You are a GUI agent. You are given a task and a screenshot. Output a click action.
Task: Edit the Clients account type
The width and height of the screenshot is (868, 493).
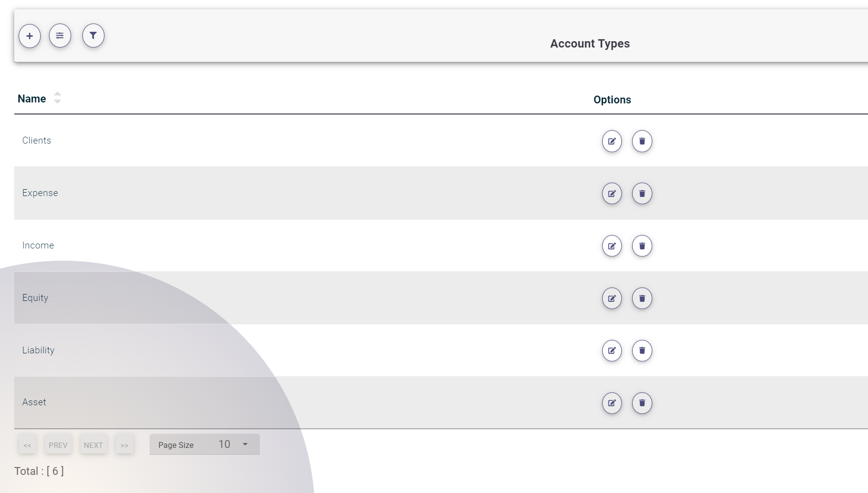point(612,141)
